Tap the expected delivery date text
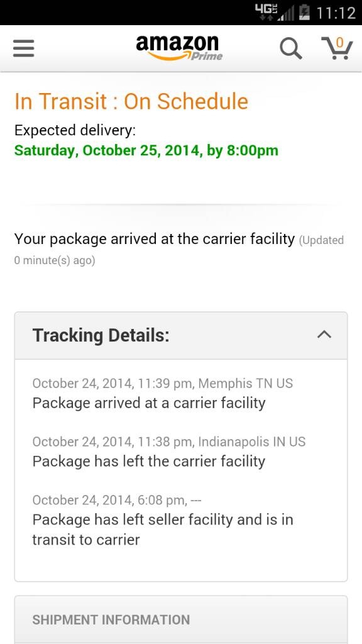 [146, 150]
